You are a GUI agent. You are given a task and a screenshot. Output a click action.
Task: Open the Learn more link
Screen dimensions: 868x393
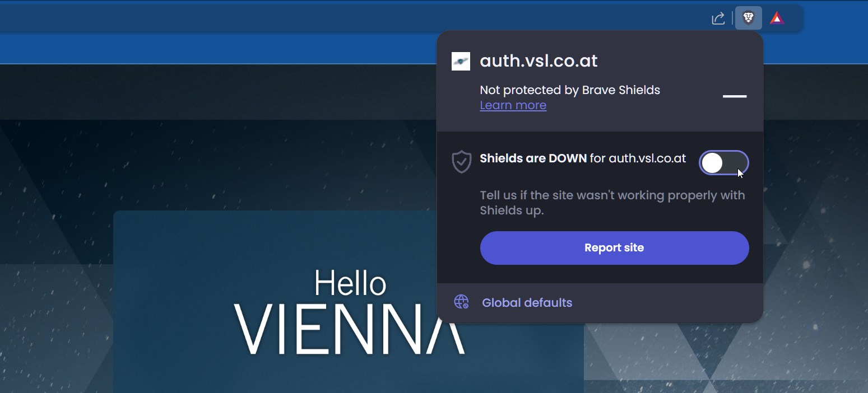513,105
